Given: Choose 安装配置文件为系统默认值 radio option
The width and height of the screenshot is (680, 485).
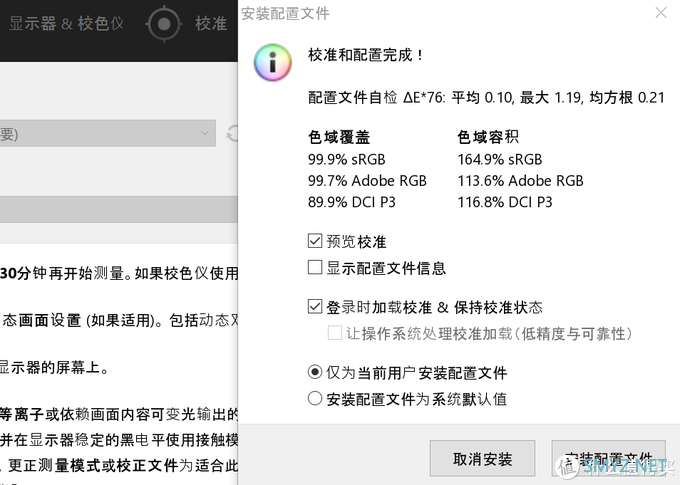Looking at the screenshot, I should pos(316,399).
